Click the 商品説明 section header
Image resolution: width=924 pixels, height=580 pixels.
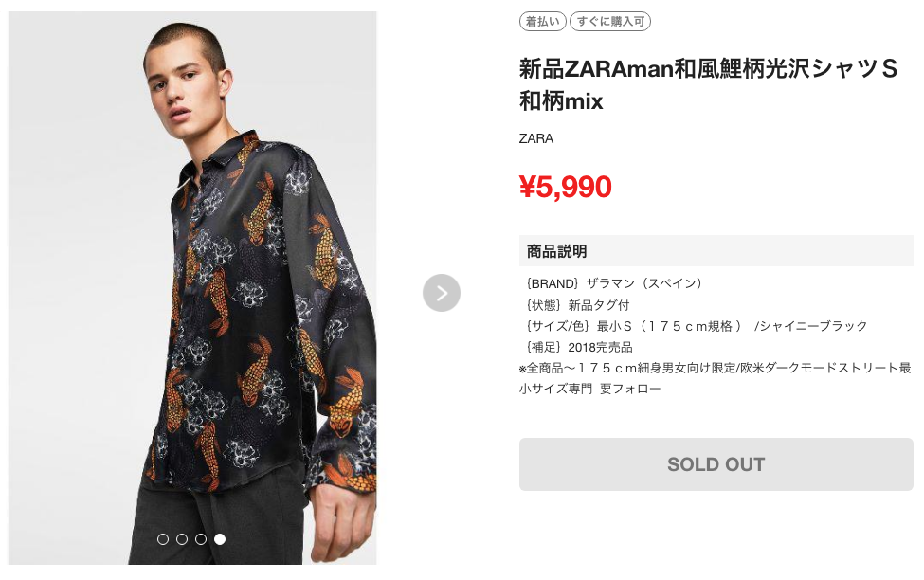[557, 251]
